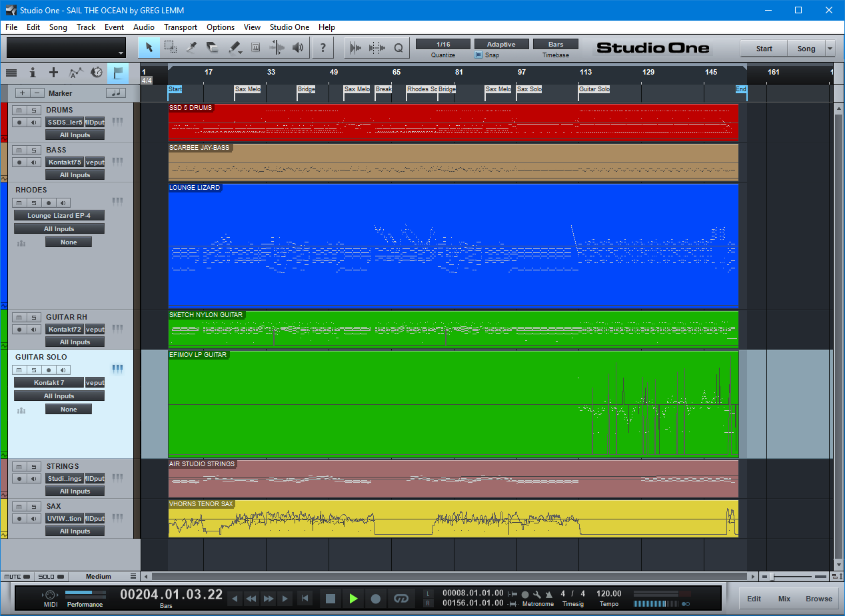
Task: Mute the STRINGS track
Action: tap(19, 466)
